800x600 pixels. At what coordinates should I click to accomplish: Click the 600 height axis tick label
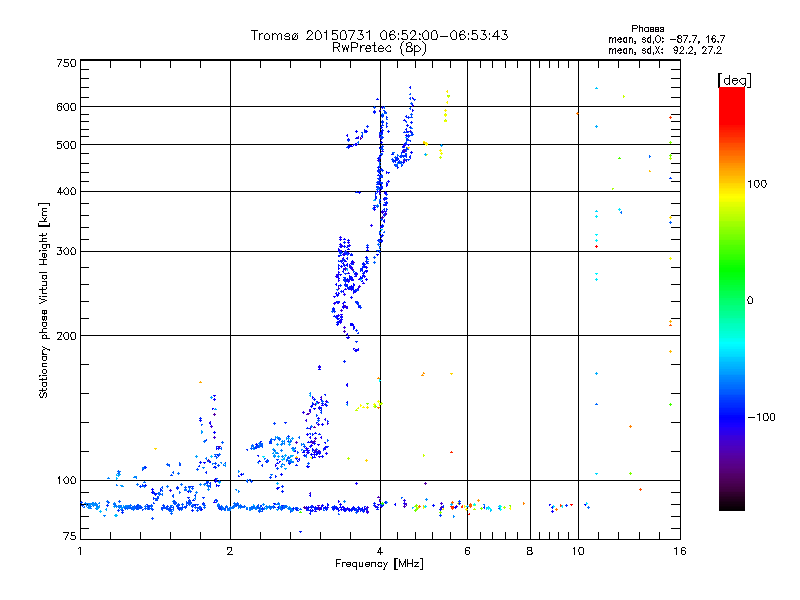tap(66, 107)
